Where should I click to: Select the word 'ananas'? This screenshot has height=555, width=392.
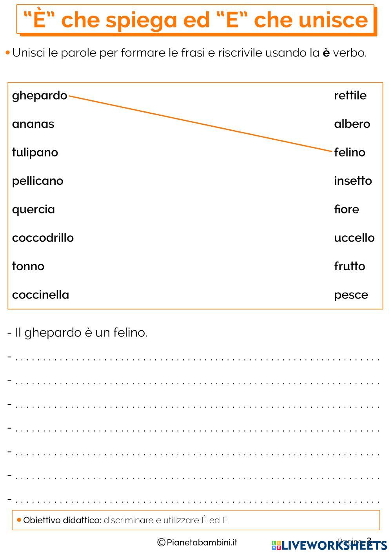point(33,124)
